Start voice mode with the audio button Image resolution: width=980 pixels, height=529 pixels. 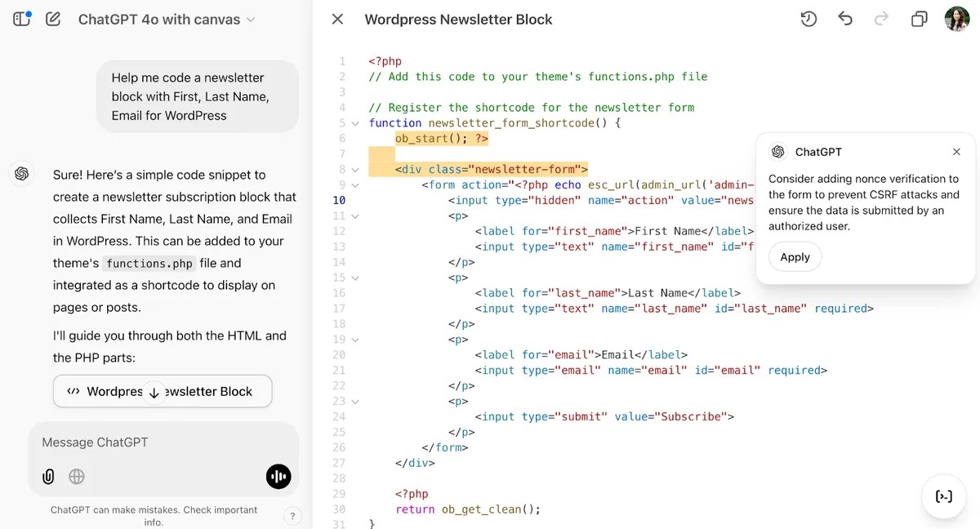click(x=278, y=477)
